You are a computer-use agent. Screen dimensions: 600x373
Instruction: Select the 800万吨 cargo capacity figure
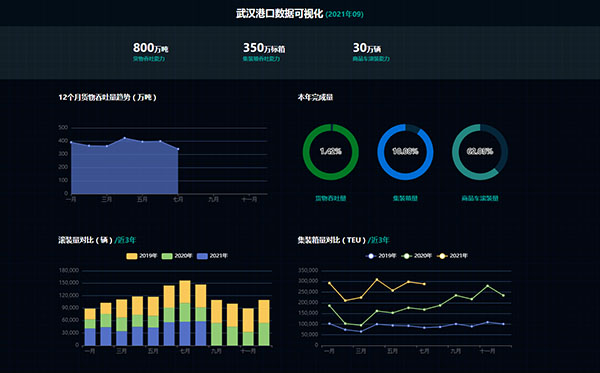coord(150,48)
